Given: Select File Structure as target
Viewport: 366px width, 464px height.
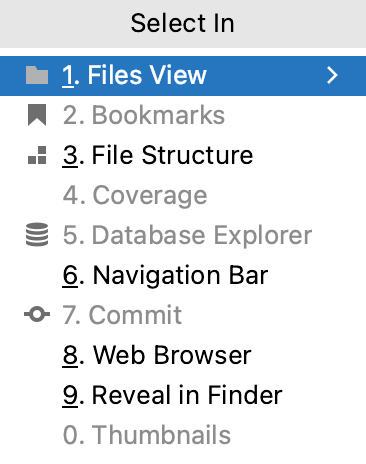Looking at the screenshot, I should pos(183,155).
